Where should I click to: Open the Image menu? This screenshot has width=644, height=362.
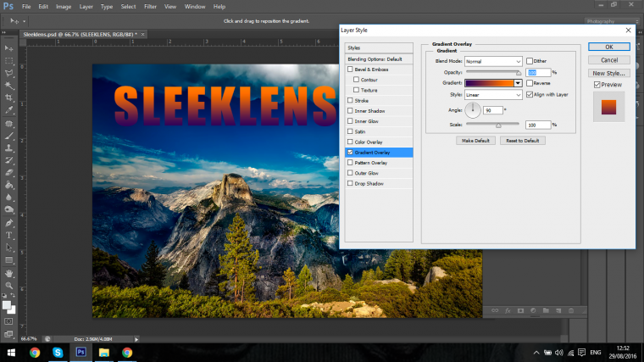pyautogui.click(x=64, y=7)
